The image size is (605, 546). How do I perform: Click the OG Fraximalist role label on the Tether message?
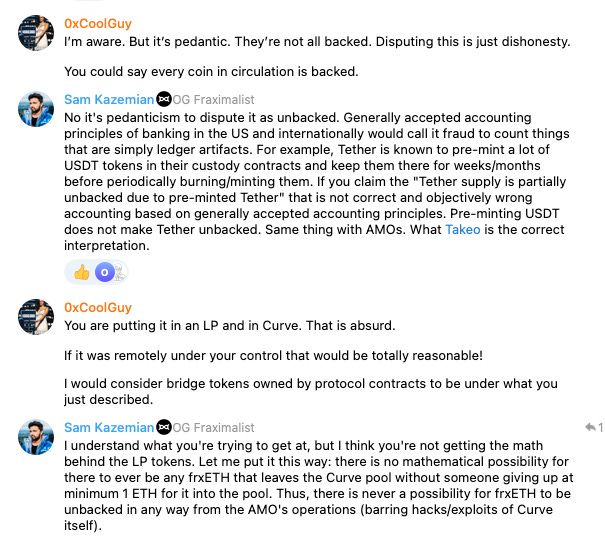coord(214,99)
